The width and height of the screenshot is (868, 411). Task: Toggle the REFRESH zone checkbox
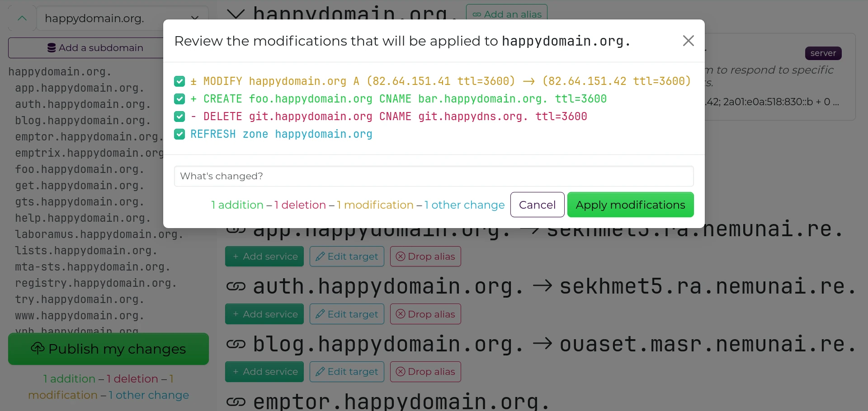[x=179, y=134]
